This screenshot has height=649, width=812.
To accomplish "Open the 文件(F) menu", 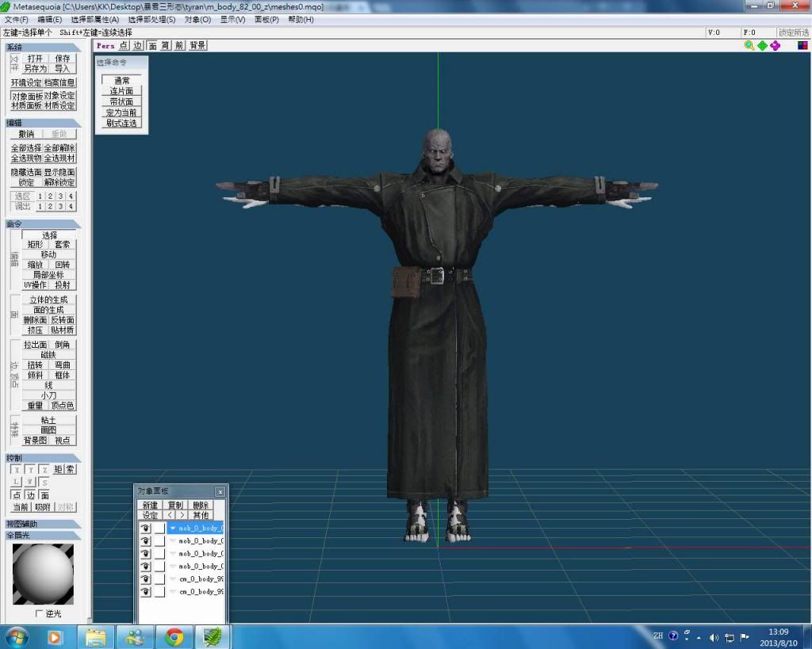I will pos(16,20).
